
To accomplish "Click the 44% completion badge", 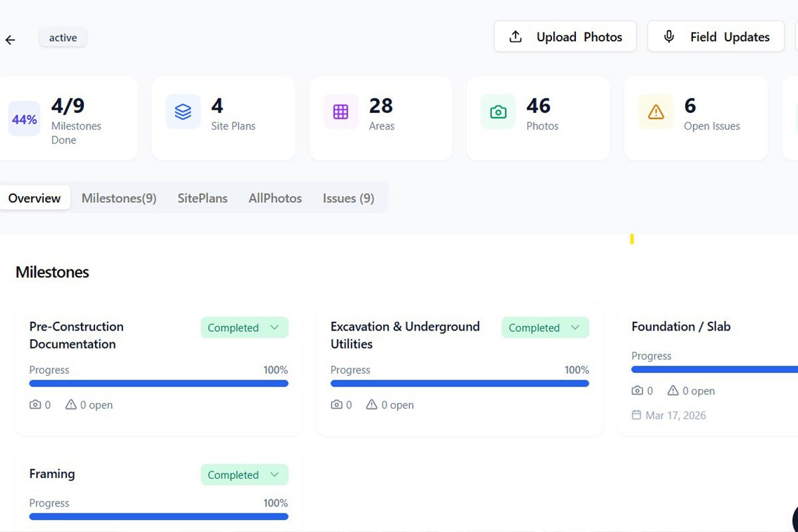I will tap(25, 119).
